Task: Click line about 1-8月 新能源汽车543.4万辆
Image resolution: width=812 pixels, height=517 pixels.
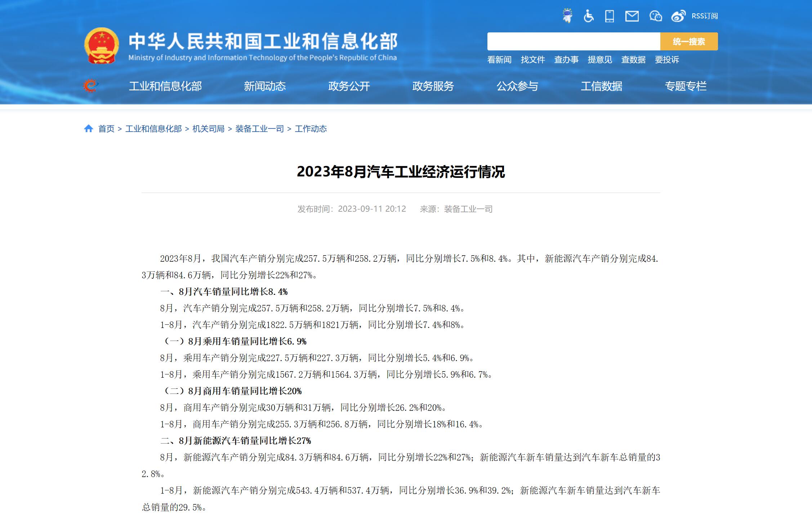Action: (401, 499)
